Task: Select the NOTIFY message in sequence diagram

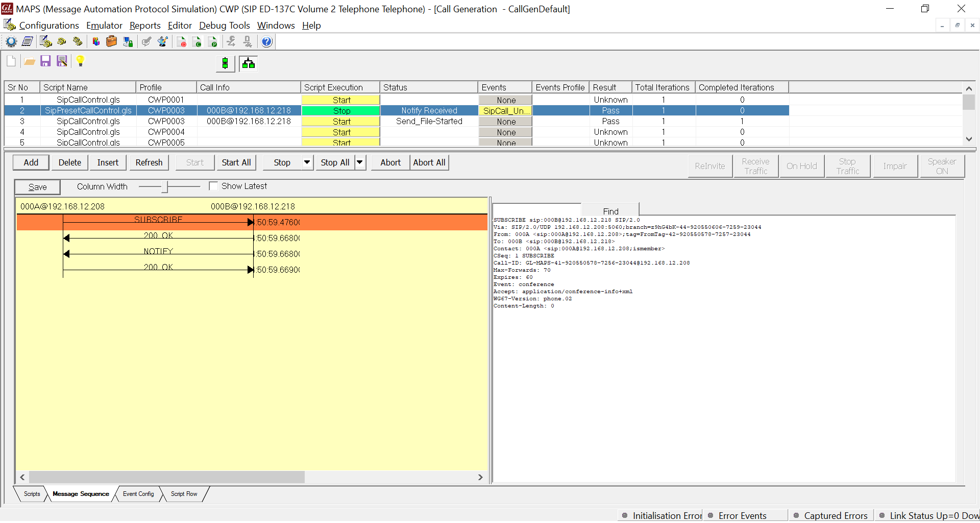Action: pyautogui.click(x=158, y=252)
